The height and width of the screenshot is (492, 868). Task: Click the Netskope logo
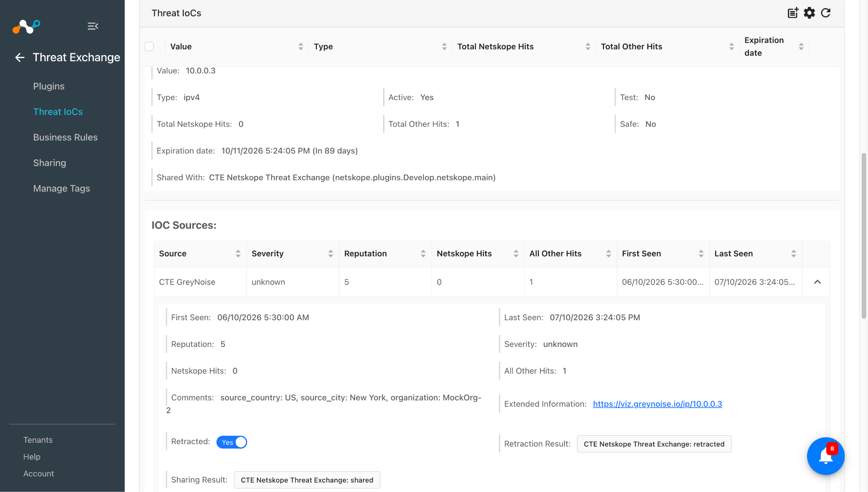(26, 26)
